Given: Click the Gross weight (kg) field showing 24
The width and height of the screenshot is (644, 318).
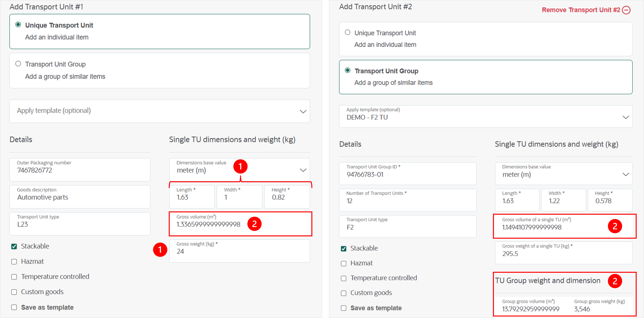Looking at the screenshot, I should 240,251.
